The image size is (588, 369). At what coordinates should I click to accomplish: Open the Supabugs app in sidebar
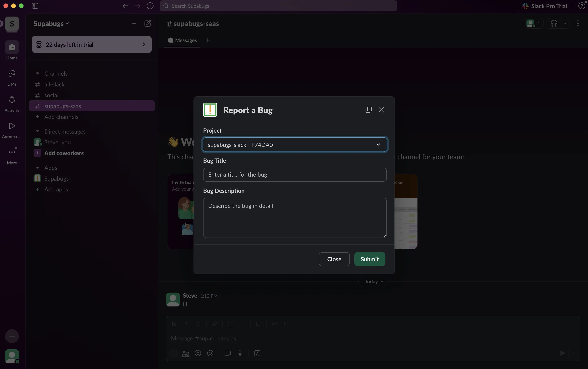[92, 178]
